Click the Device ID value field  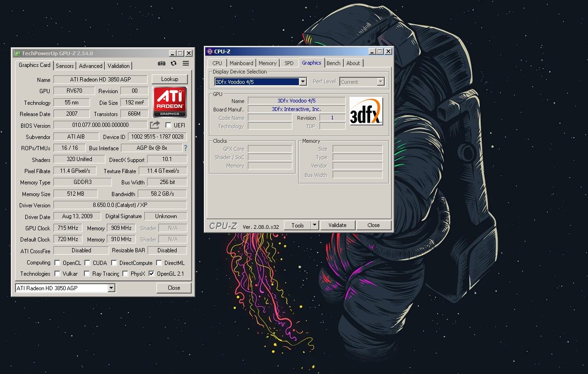tap(157, 137)
